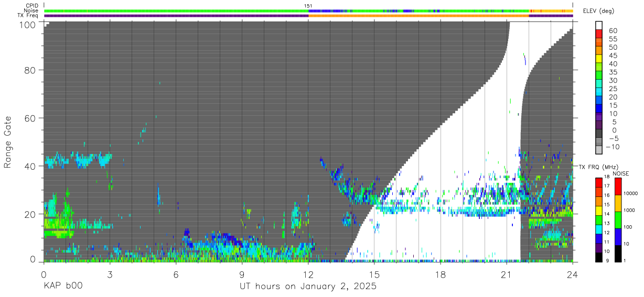Click the 18 tick label on UT hours axis

click(441, 274)
